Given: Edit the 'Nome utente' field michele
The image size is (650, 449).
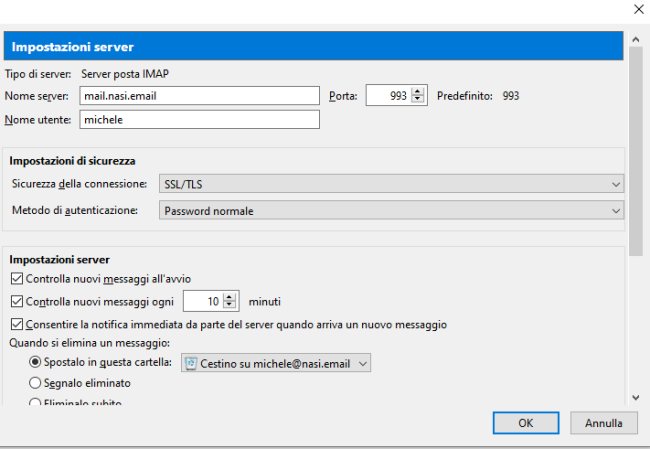Looking at the screenshot, I should click(199, 119).
